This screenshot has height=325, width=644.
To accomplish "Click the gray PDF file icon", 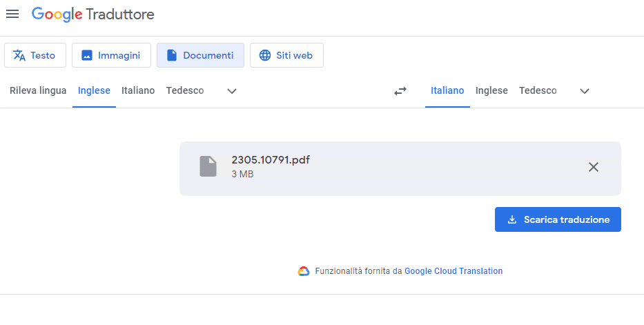I will click(x=208, y=166).
